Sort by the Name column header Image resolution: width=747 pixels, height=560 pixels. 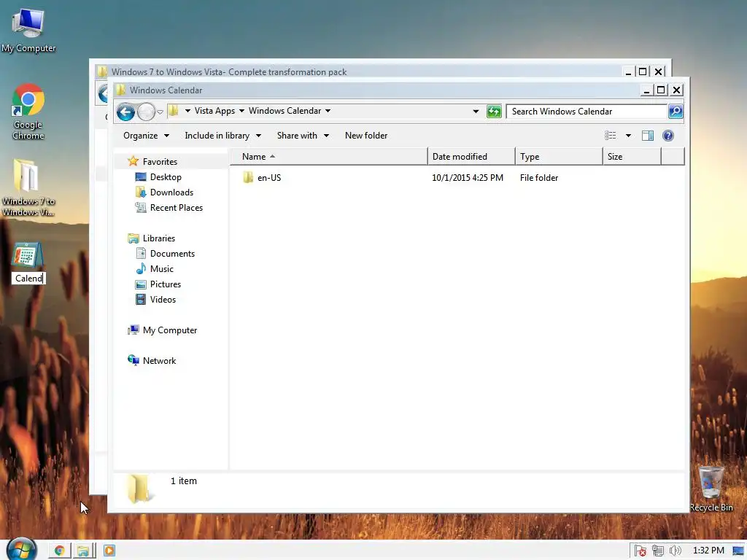click(329, 157)
